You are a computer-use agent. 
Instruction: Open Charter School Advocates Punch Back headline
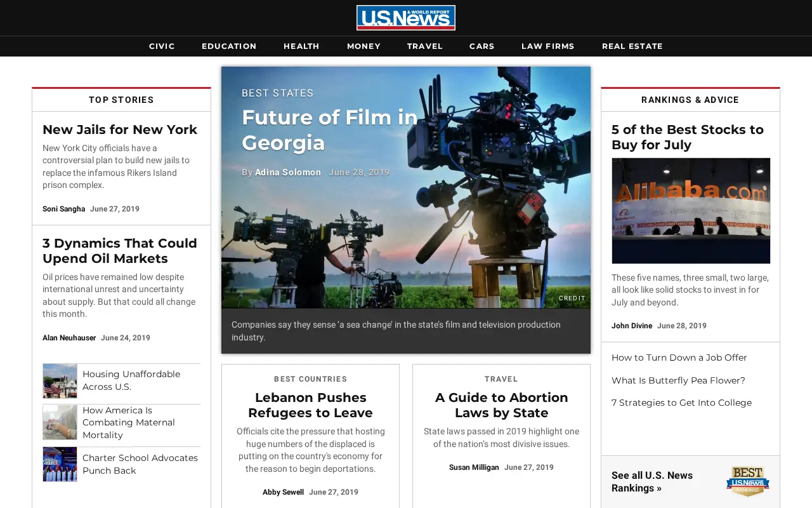(140, 464)
